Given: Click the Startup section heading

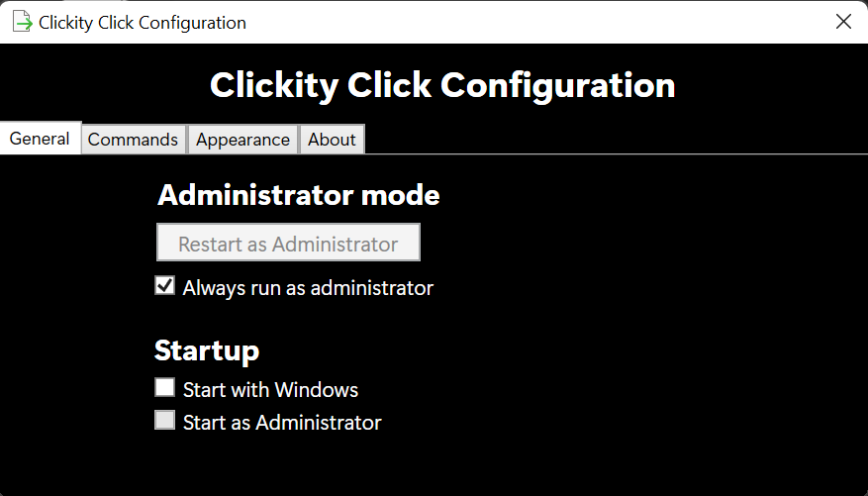Looking at the screenshot, I should pos(207,350).
